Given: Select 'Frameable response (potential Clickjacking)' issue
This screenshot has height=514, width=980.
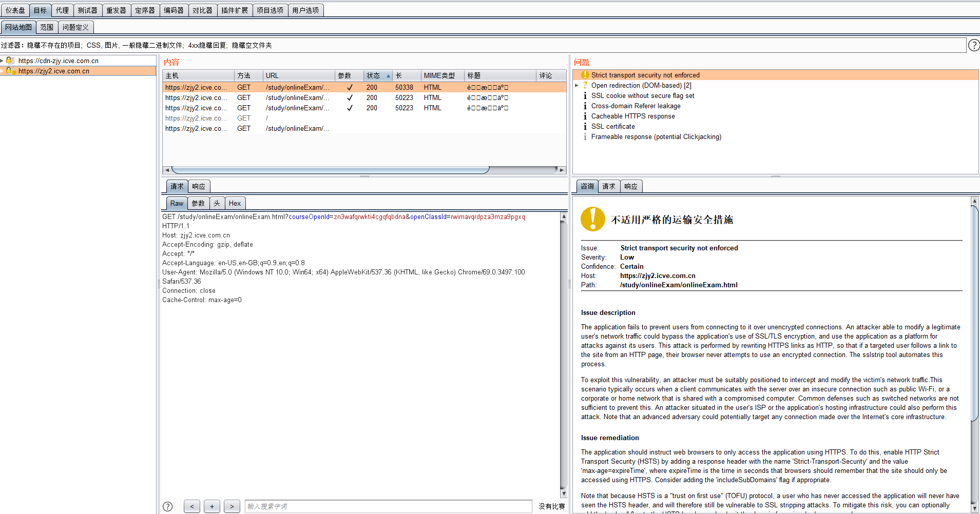Looking at the screenshot, I should coord(656,136).
